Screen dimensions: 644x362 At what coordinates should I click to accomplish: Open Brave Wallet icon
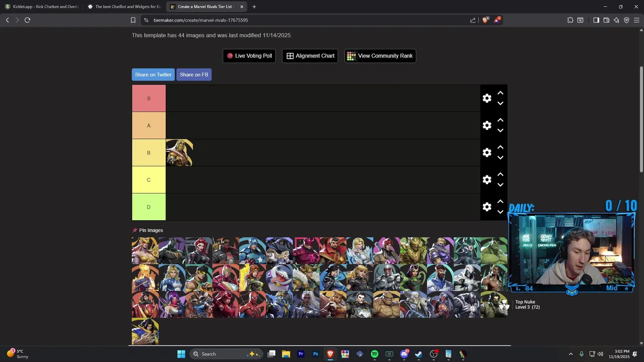pyautogui.click(x=606, y=20)
